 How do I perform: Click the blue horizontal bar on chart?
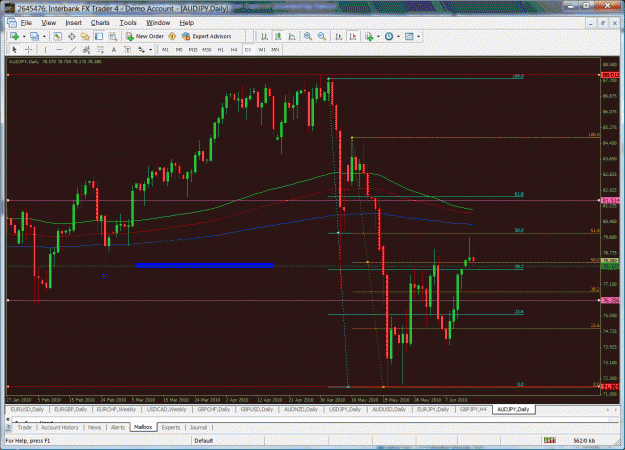204,265
